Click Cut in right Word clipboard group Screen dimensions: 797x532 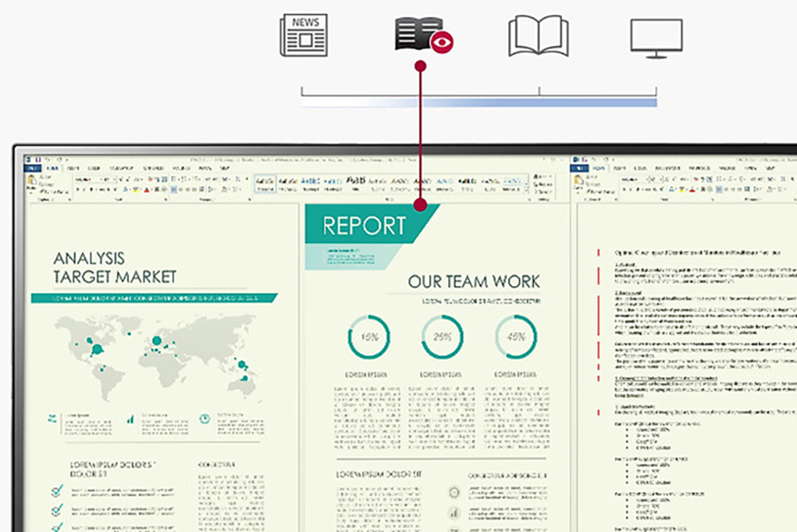pos(592,177)
